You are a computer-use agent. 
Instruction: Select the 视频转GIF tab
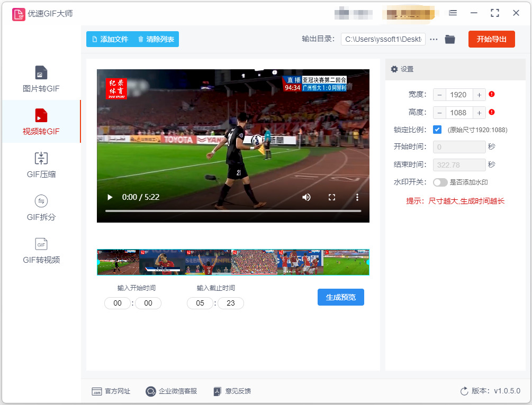[x=41, y=121]
